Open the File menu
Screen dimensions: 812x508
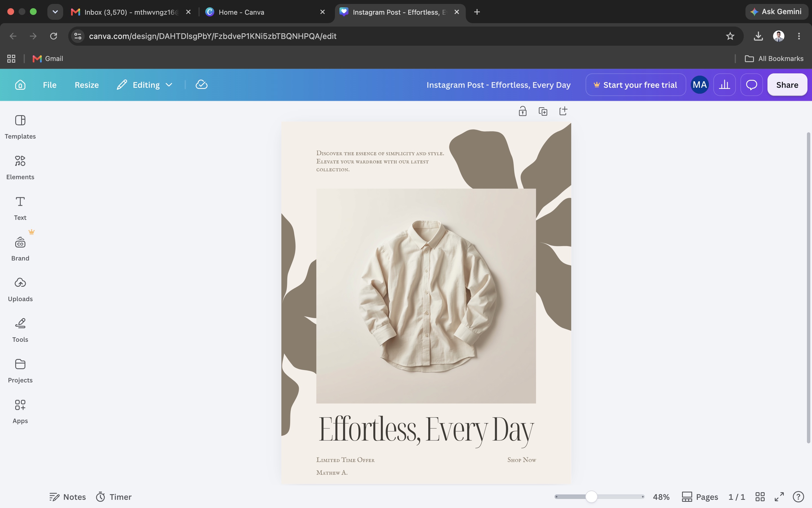50,85
